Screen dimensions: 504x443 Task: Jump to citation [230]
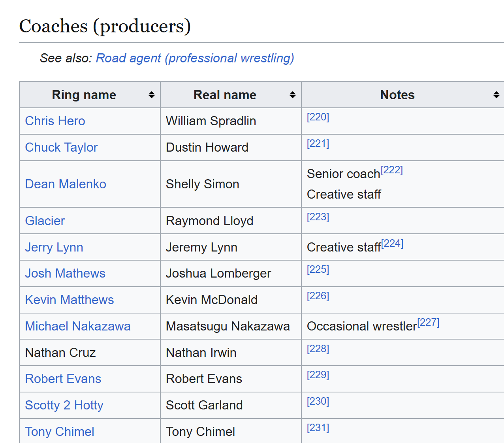point(318,401)
